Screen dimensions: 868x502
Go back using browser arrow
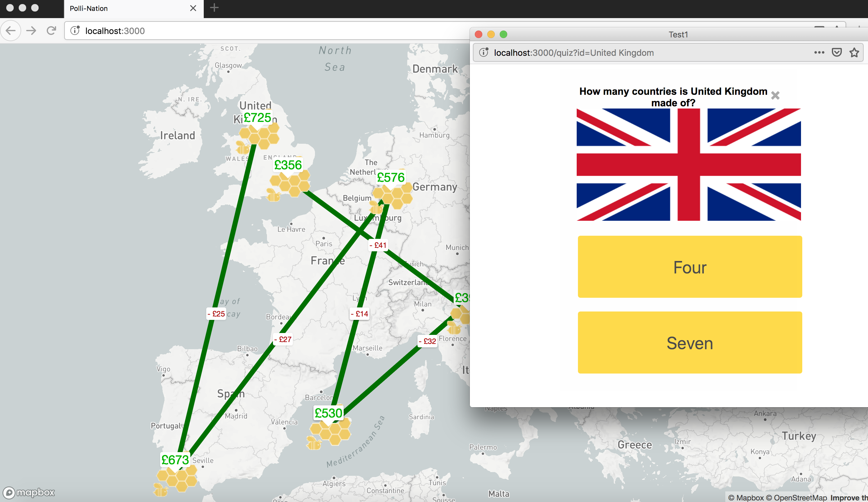point(11,31)
